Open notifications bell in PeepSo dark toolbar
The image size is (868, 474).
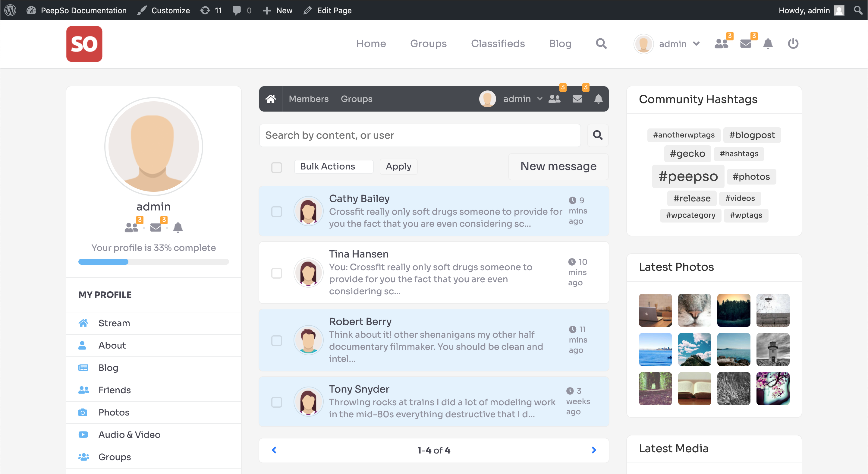point(599,99)
